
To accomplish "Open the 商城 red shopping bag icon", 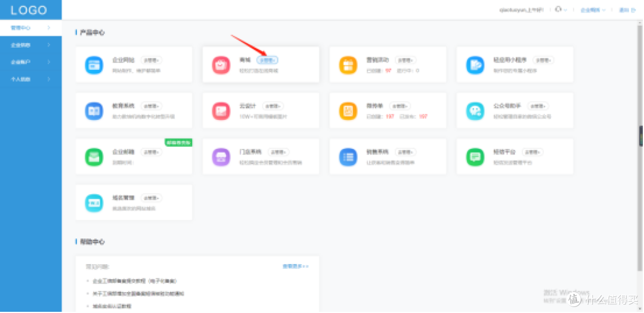I will [221, 65].
